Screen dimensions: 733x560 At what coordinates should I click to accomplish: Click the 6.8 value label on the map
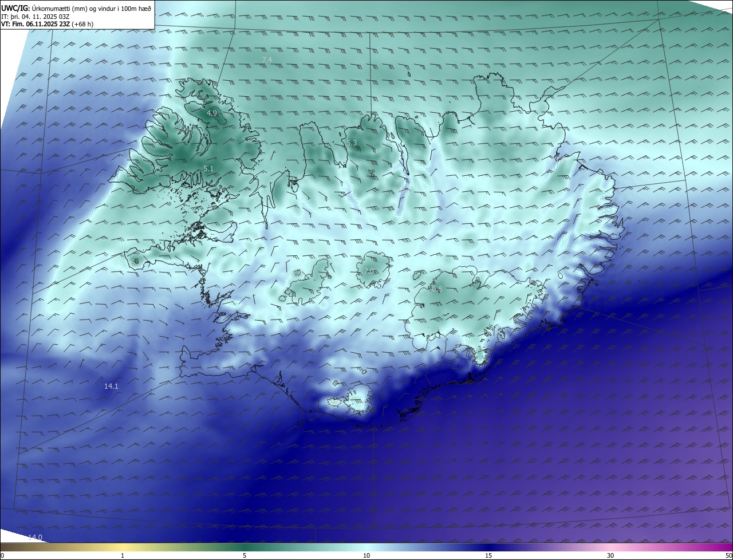click(436, 289)
